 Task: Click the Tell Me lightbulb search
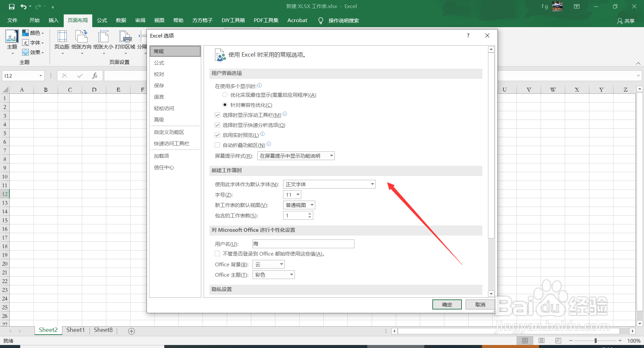click(x=321, y=21)
